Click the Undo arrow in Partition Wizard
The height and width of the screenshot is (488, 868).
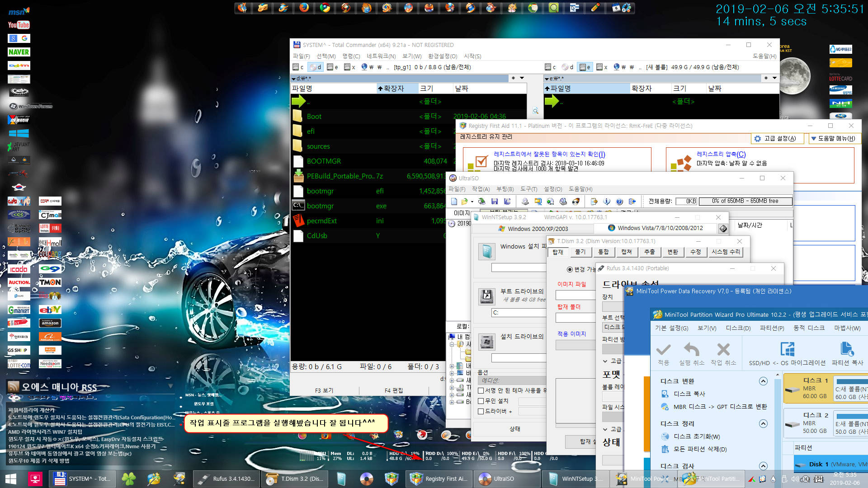[692, 350]
